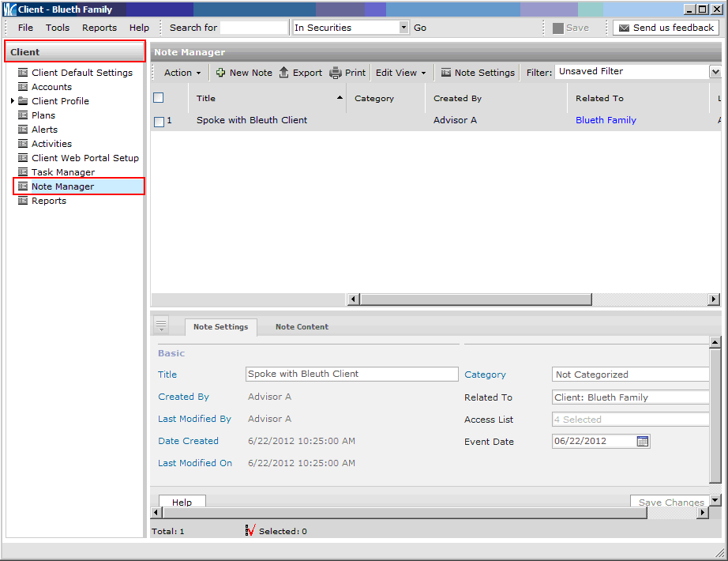Open Note Settings from the toolbar

tap(478, 73)
